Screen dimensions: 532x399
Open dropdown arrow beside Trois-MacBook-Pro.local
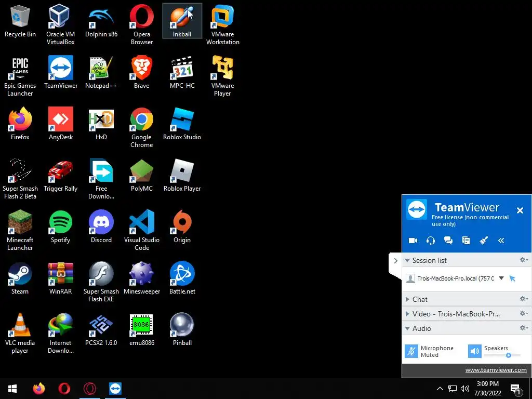pyautogui.click(x=501, y=278)
